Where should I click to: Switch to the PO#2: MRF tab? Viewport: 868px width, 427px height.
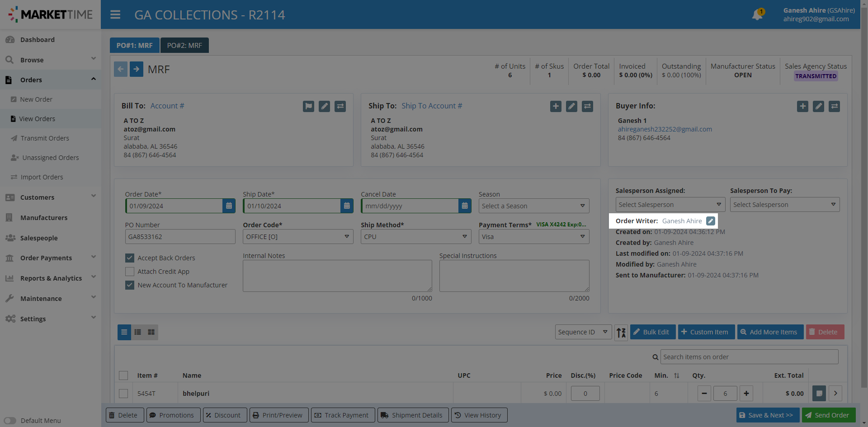pyautogui.click(x=184, y=45)
